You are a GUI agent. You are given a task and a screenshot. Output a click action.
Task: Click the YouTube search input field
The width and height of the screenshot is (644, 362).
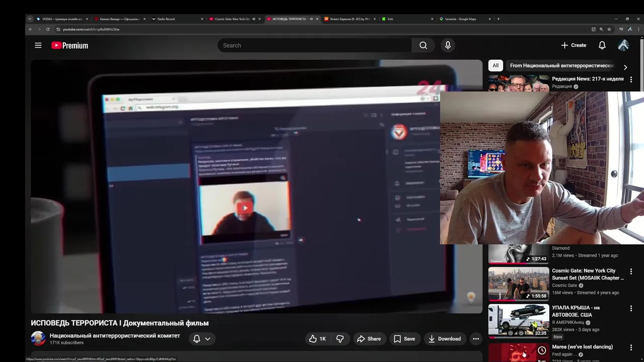(x=314, y=45)
